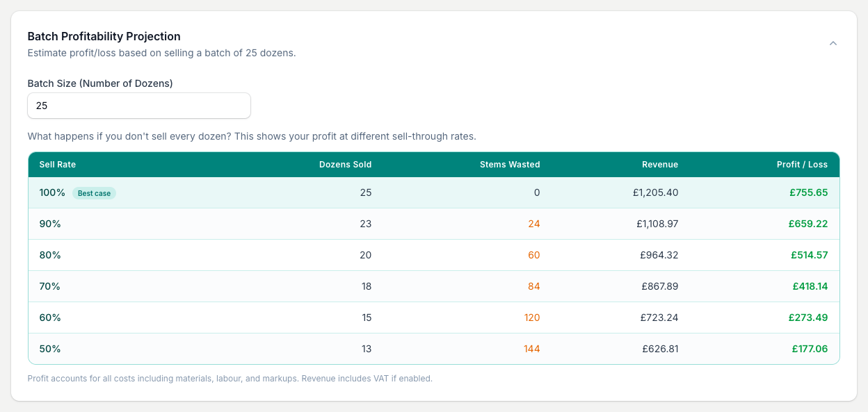This screenshot has width=868, height=412.
Task: Select the 90% sell rate cell
Action: point(50,224)
